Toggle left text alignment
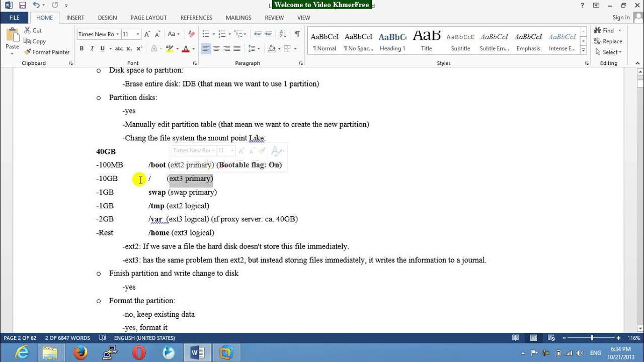 tap(206, 49)
